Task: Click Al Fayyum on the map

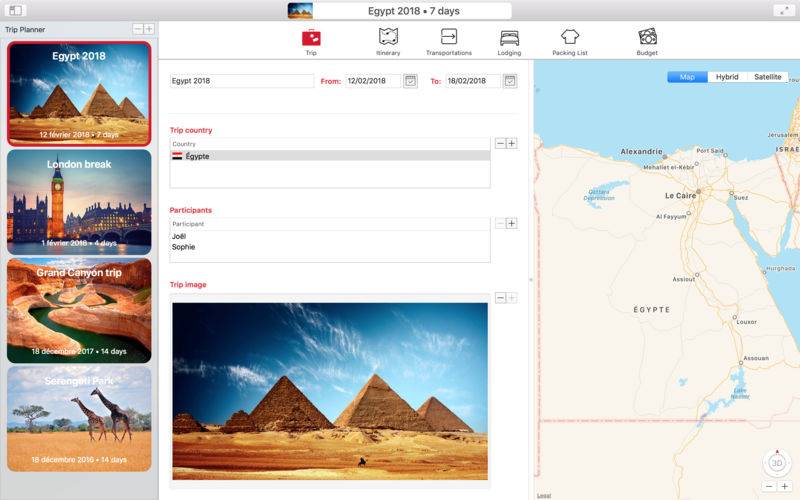Action: 671,216
